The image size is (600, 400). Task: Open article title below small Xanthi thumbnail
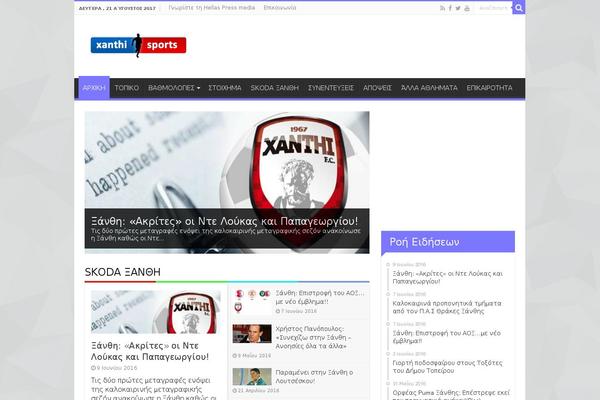pyautogui.click(x=150, y=351)
